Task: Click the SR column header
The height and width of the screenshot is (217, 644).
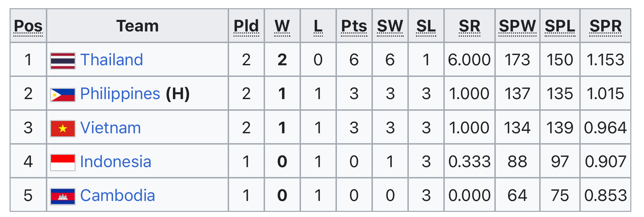Action: pyautogui.click(x=469, y=26)
